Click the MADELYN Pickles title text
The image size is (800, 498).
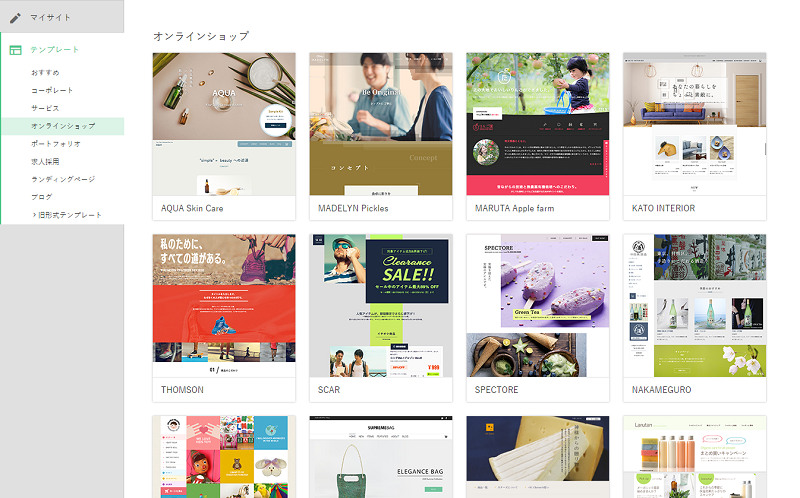pos(353,208)
